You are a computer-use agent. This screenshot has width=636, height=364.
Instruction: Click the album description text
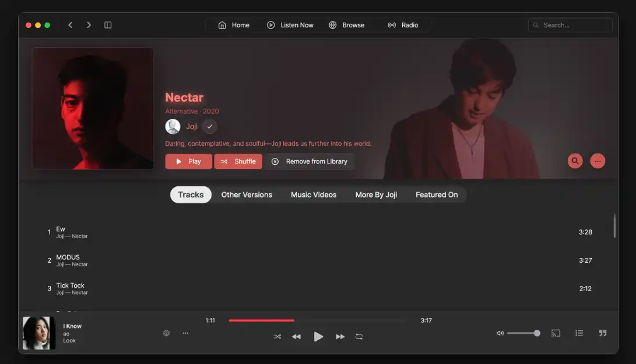pos(268,143)
